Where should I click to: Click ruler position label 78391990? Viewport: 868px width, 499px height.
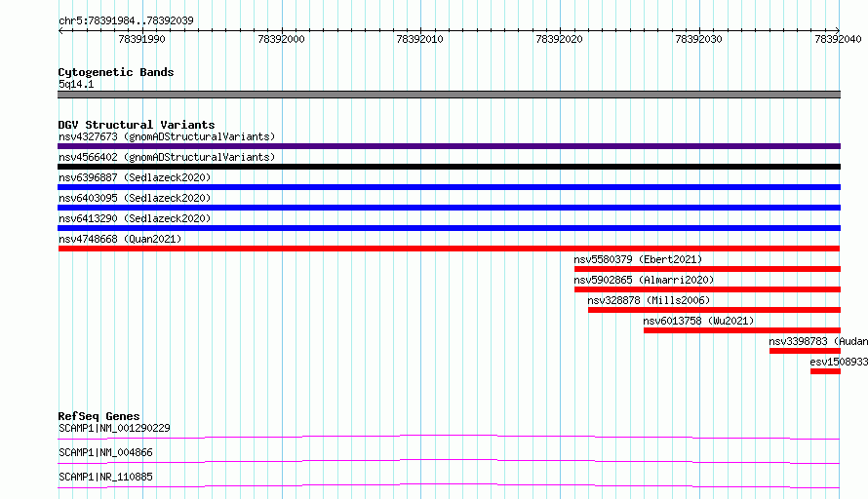point(141,39)
